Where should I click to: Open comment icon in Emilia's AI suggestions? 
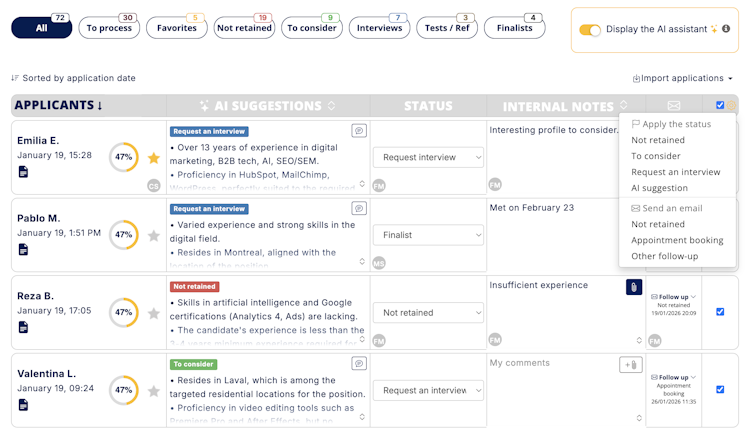pyautogui.click(x=359, y=131)
